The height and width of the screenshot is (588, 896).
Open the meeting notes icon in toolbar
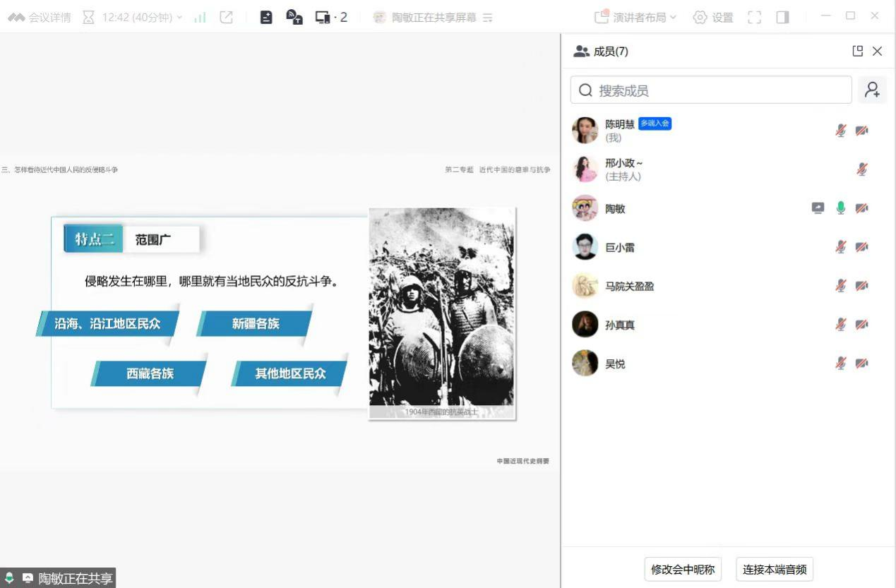point(266,17)
